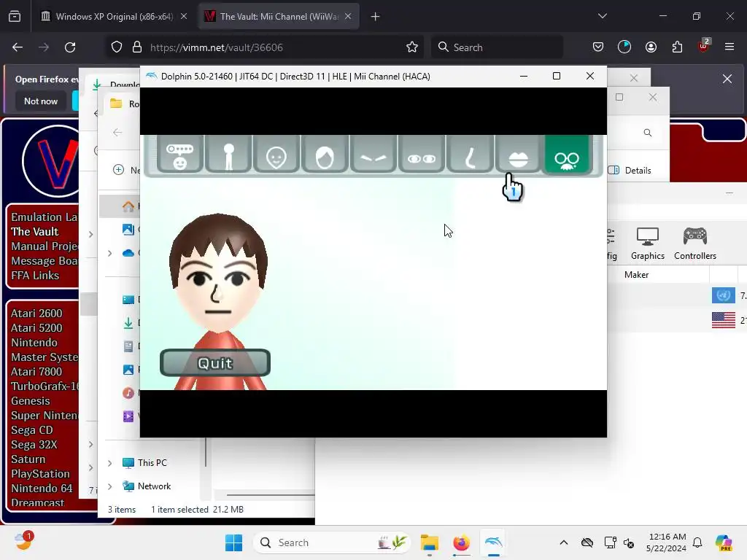Open Dolphin emulator from taskbar
The height and width of the screenshot is (560, 747).
[494, 542]
